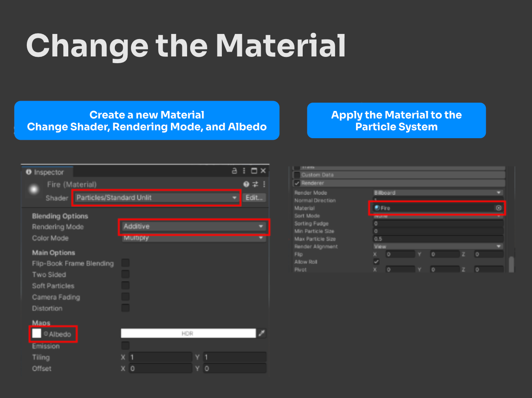532x398 pixels.
Task: Enable the Emission checkbox
Action: [x=126, y=345]
